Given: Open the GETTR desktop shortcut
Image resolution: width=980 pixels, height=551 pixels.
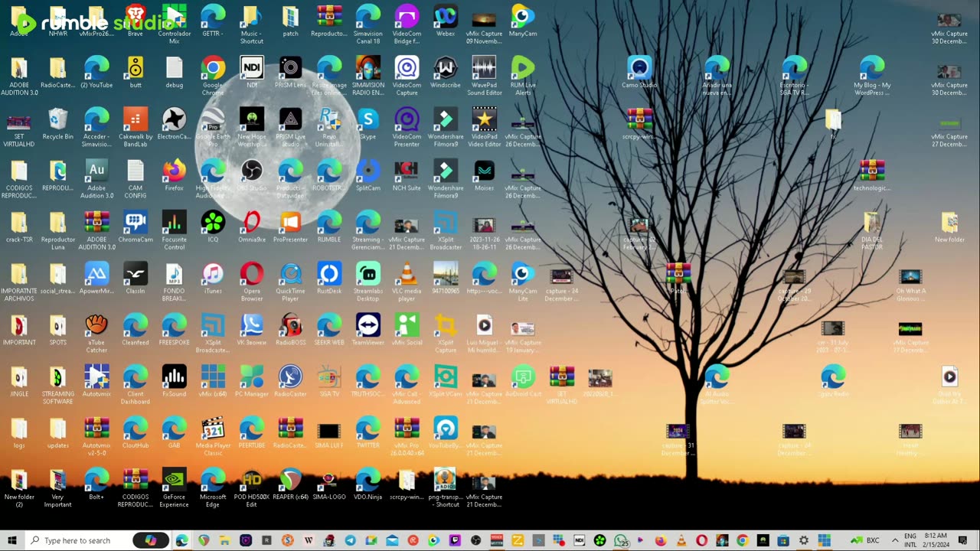Looking at the screenshot, I should (213, 21).
